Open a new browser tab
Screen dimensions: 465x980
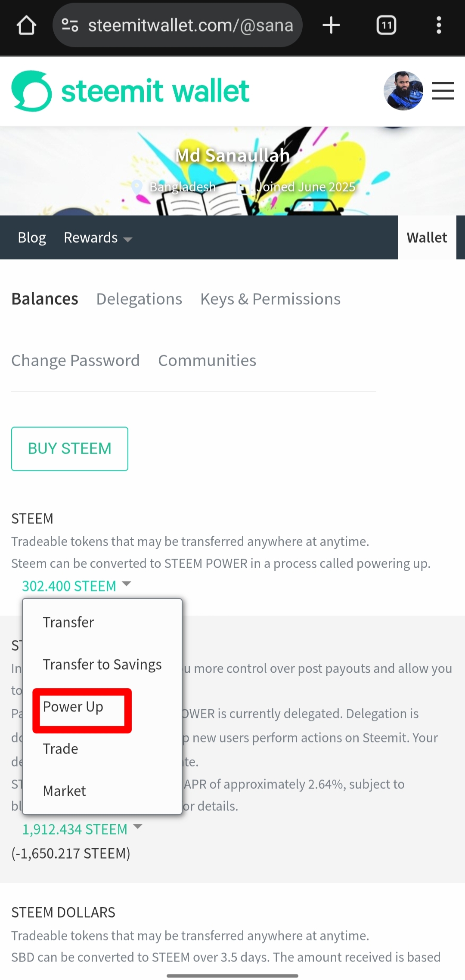[331, 25]
